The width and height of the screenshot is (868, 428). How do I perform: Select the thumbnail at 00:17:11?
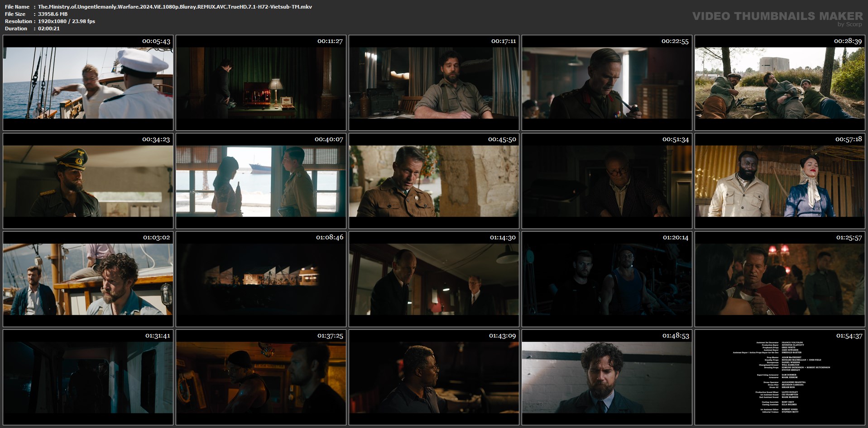(434, 83)
